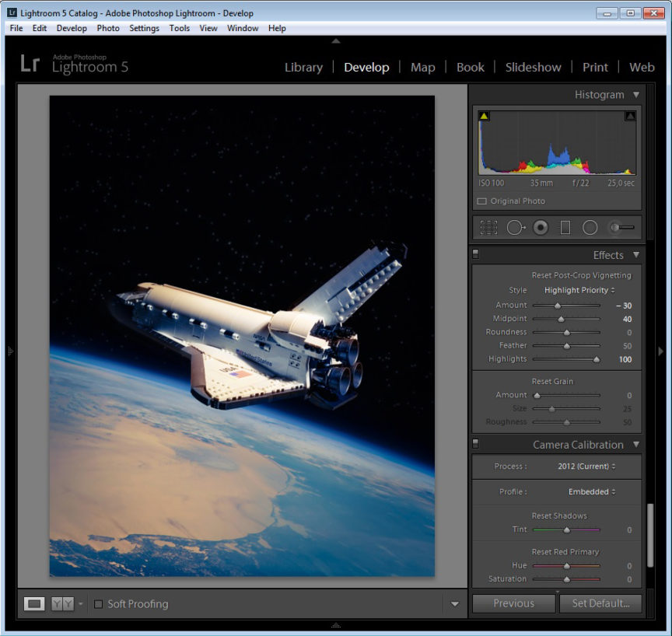Click the Set Default button
672x636 pixels.
point(600,603)
